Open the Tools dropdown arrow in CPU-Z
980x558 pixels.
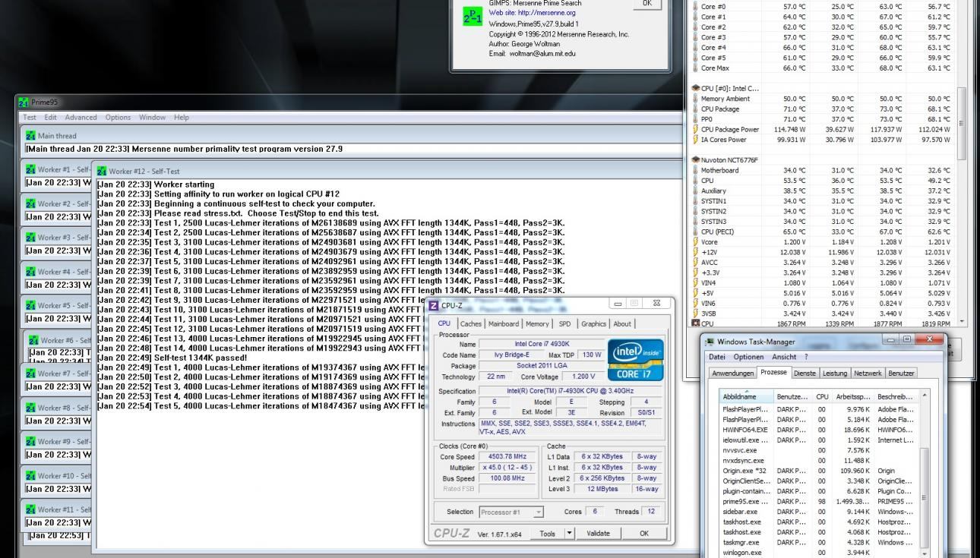tap(570, 534)
